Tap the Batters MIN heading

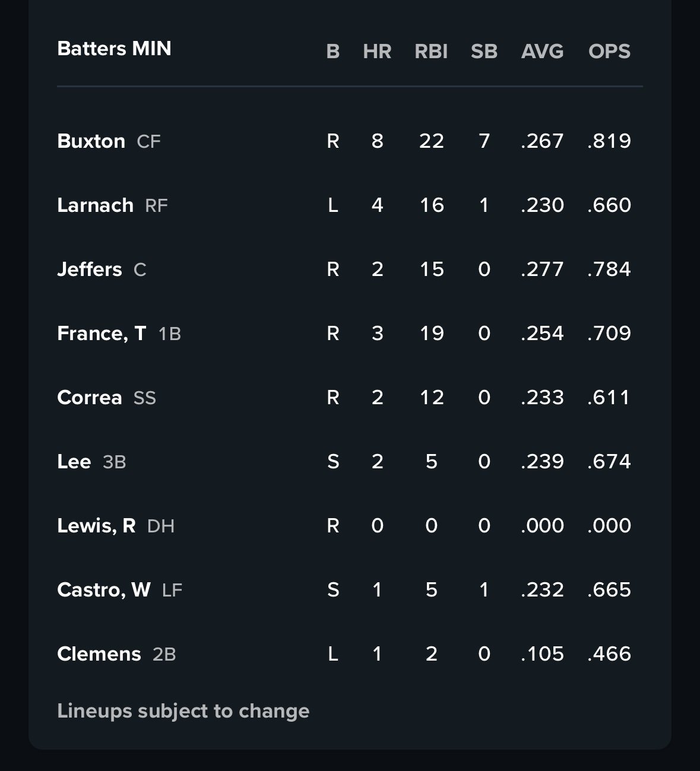tap(114, 49)
